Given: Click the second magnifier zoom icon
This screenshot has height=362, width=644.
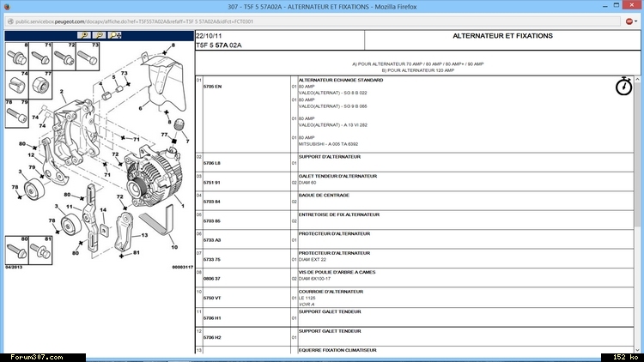Looking at the screenshot, I should coord(100,36).
